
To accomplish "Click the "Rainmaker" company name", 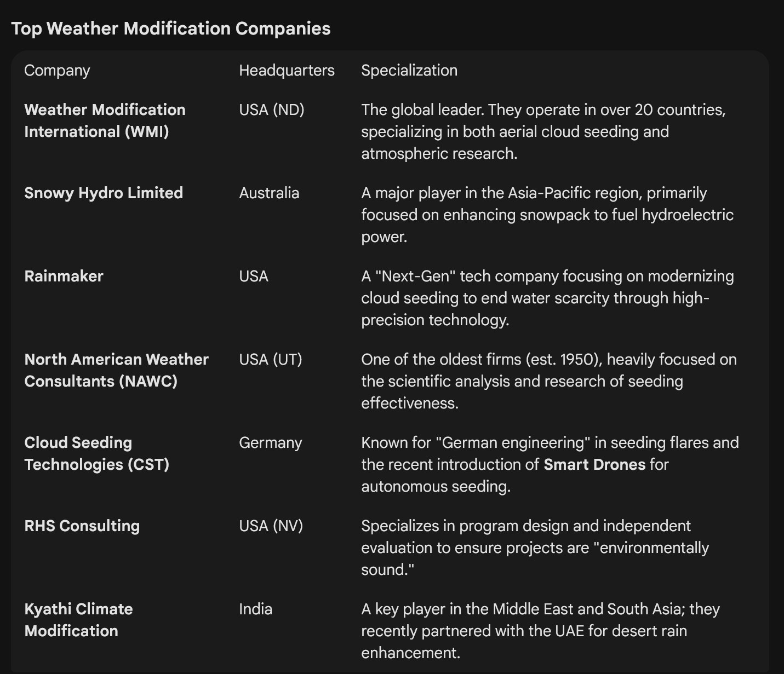I will coord(64,276).
